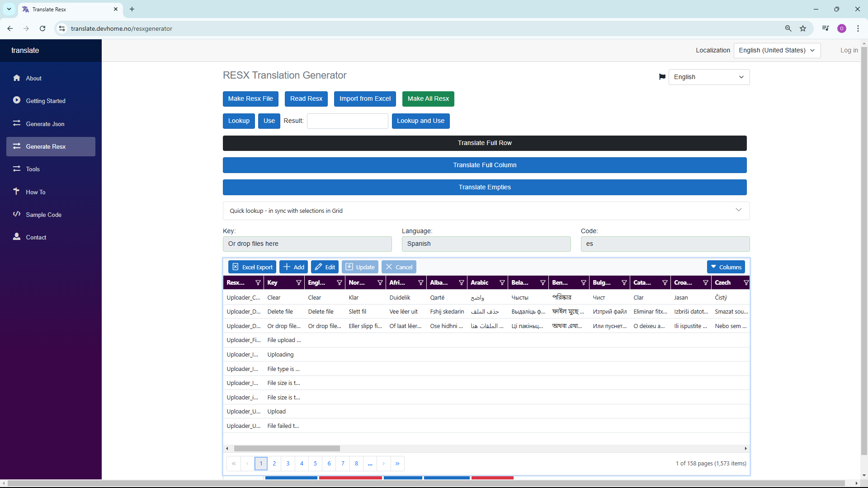The image size is (868, 488).
Task: Click the Lookup and Use button
Action: click(420, 121)
